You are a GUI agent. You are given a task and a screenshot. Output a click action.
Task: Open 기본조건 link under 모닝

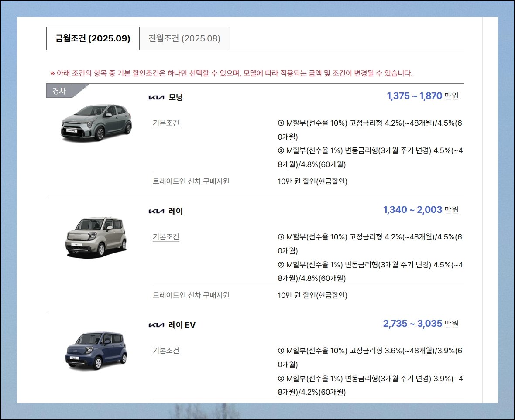click(x=166, y=123)
